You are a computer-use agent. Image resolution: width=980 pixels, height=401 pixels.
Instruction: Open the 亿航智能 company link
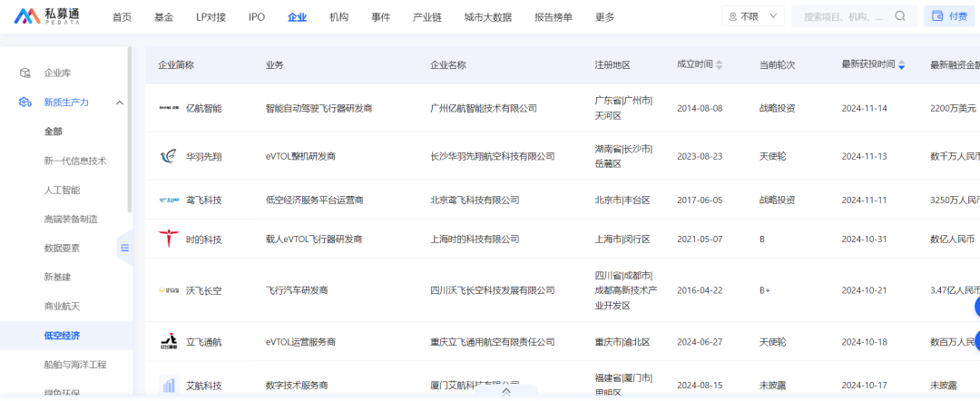pyautogui.click(x=203, y=108)
